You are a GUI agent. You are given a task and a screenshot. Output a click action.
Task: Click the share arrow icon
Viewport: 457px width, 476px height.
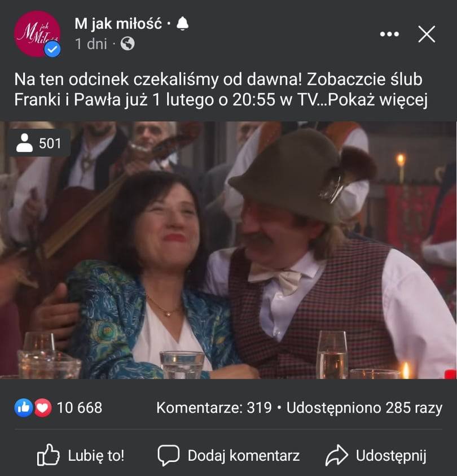(337, 455)
